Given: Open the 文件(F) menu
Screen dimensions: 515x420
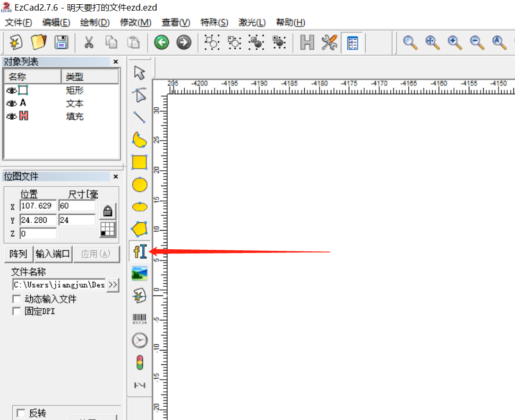Looking at the screenshot, I should click(19, 22).
